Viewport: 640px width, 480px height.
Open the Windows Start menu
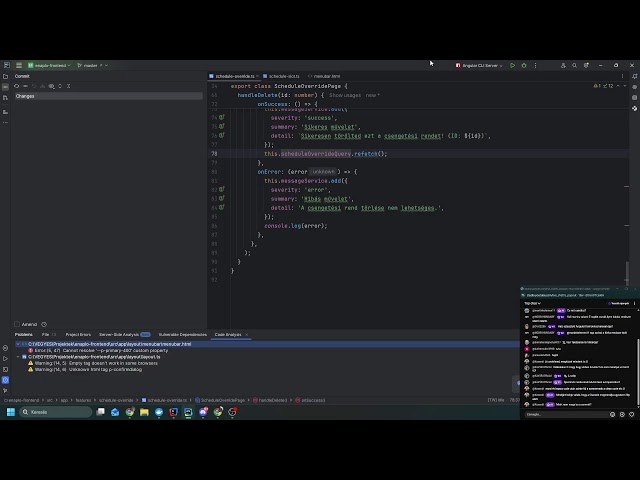(x=11, y=412)
